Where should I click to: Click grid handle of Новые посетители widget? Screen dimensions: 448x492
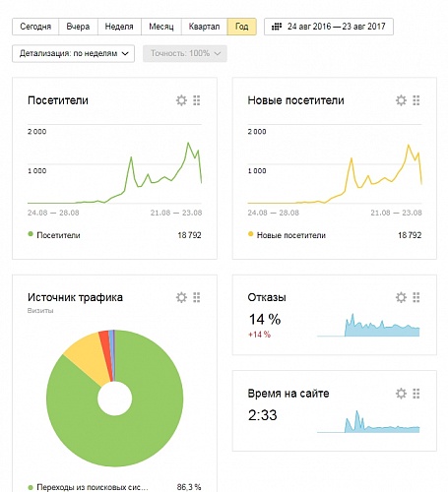coord(416,100)
